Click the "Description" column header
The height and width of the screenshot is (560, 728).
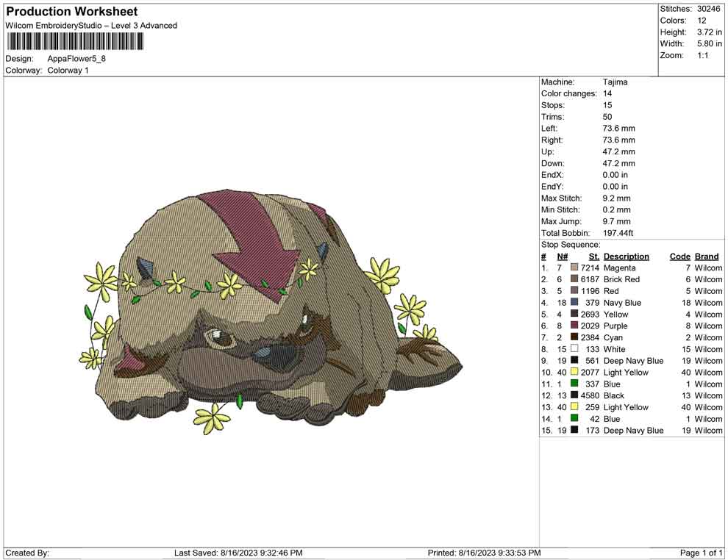(626, 256)
